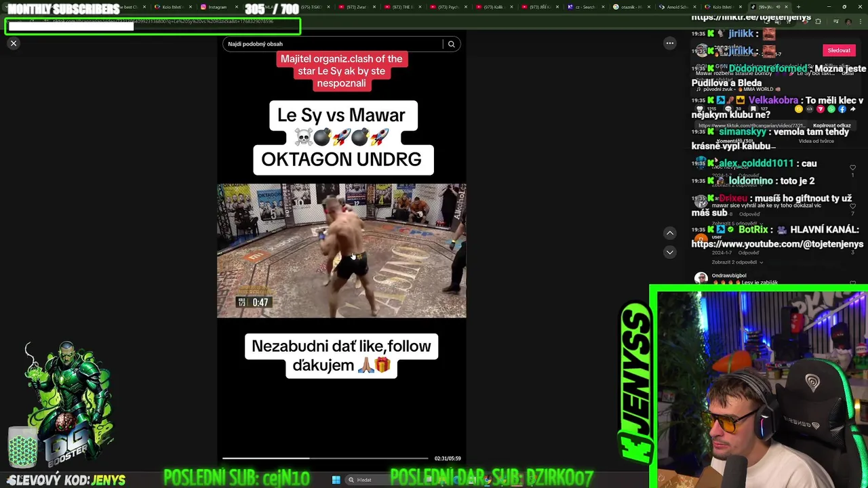Reply to the comment with 3 likes via Odpovědět
Viewport: 868px width, 488px height.
[749, 253]
